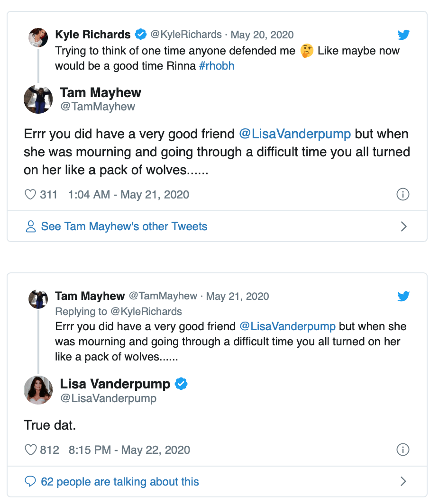Open the '8:15 PM - May 22, 2020' timestamp
439x504 pixels.
[129, 450]
